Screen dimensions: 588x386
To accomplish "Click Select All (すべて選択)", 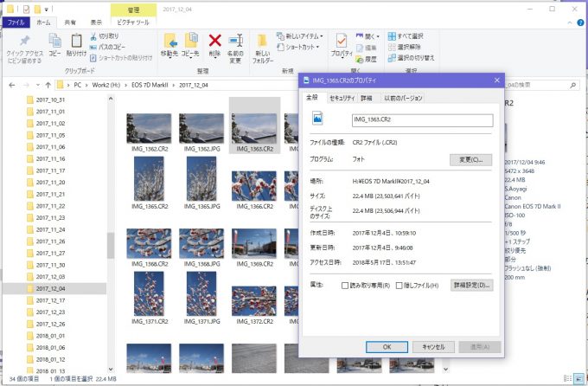I will [x=406, y=36].
